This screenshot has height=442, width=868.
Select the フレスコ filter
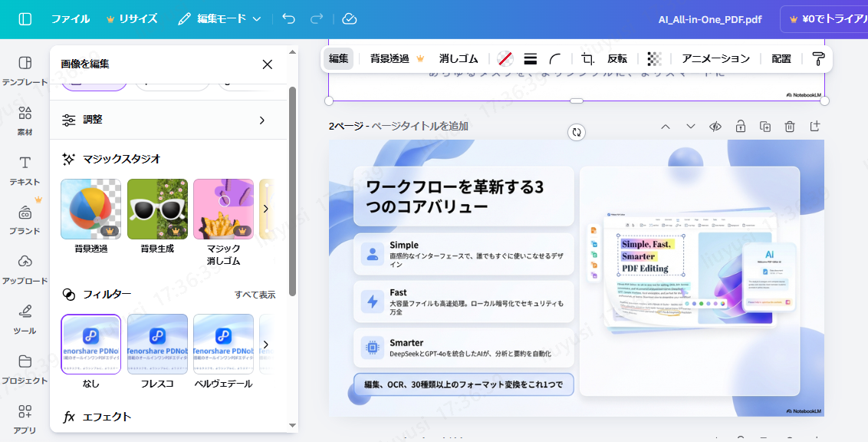156,343
